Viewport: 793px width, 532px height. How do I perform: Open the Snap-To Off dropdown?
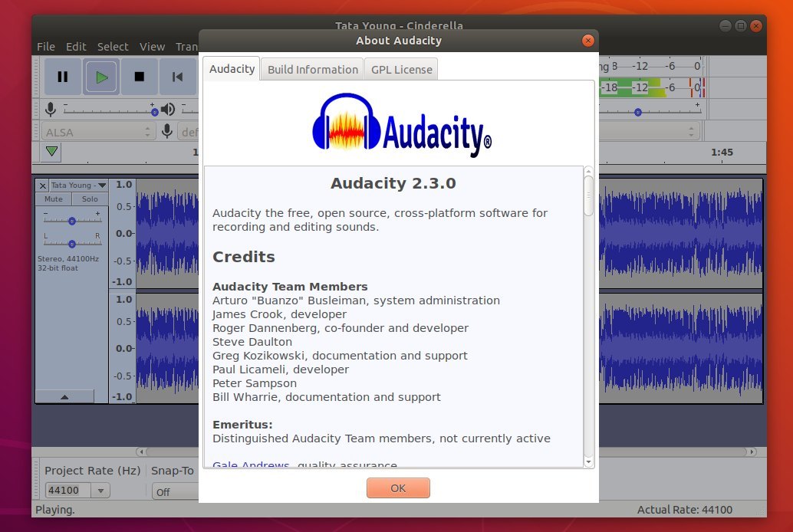[175, 491]
